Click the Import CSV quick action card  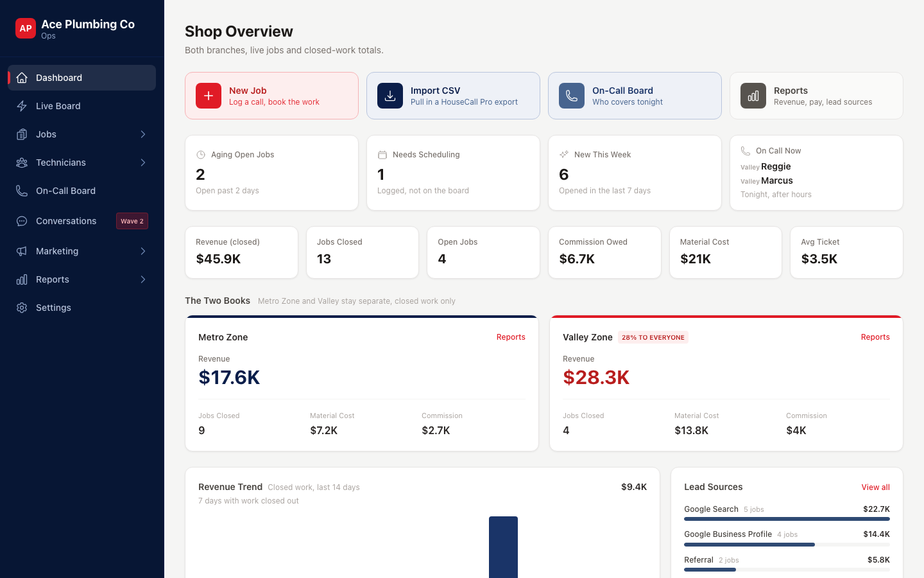pos(453,96)
